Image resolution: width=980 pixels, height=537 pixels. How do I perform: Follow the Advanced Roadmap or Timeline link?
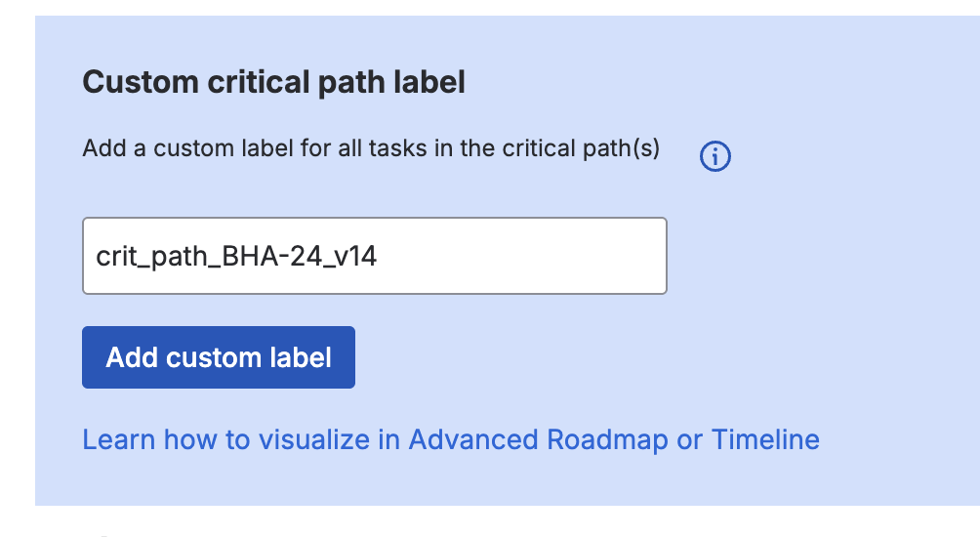[x=451, y=439]
